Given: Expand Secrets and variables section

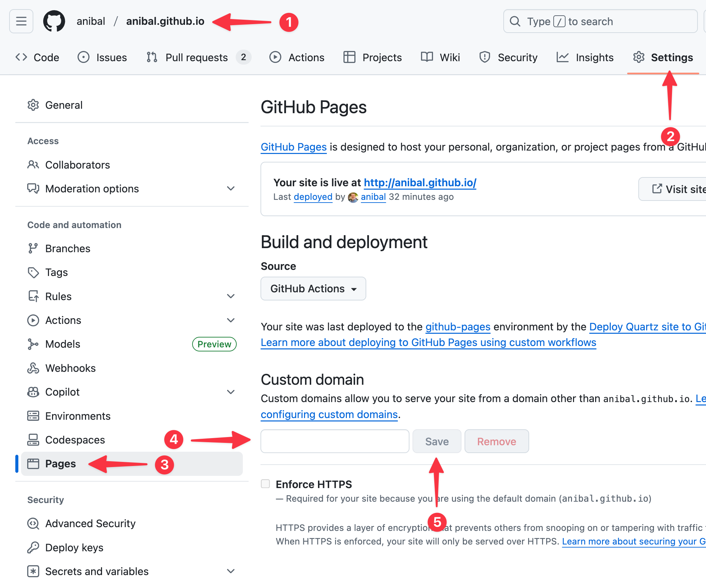Looking at the screenshot, I should click(231, 571).
